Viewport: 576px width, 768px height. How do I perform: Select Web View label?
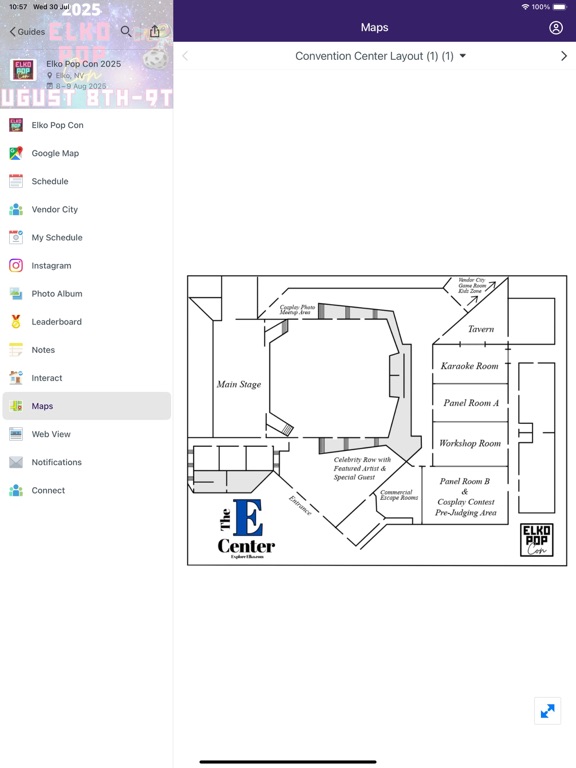(x=51, y=434)
